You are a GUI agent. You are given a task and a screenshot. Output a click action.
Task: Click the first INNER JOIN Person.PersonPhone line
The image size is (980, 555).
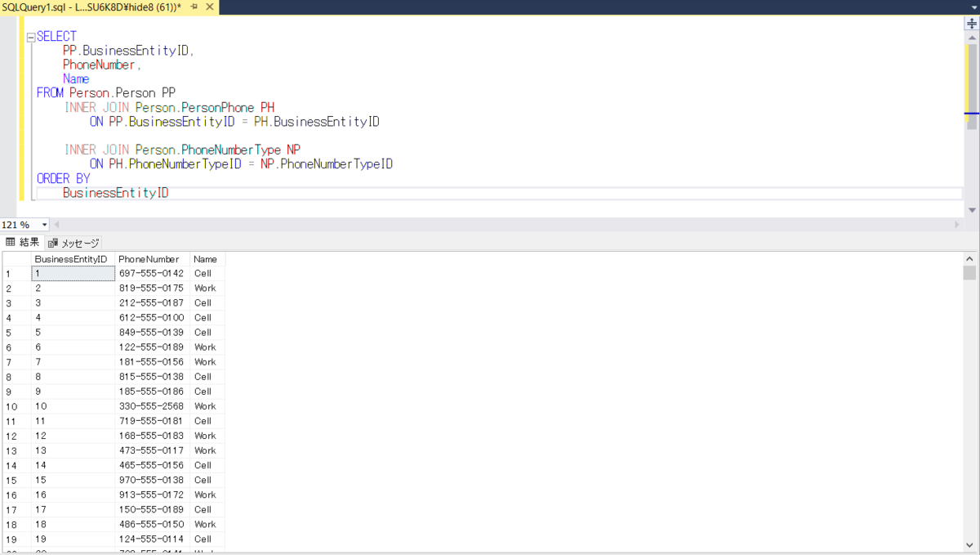169,107
